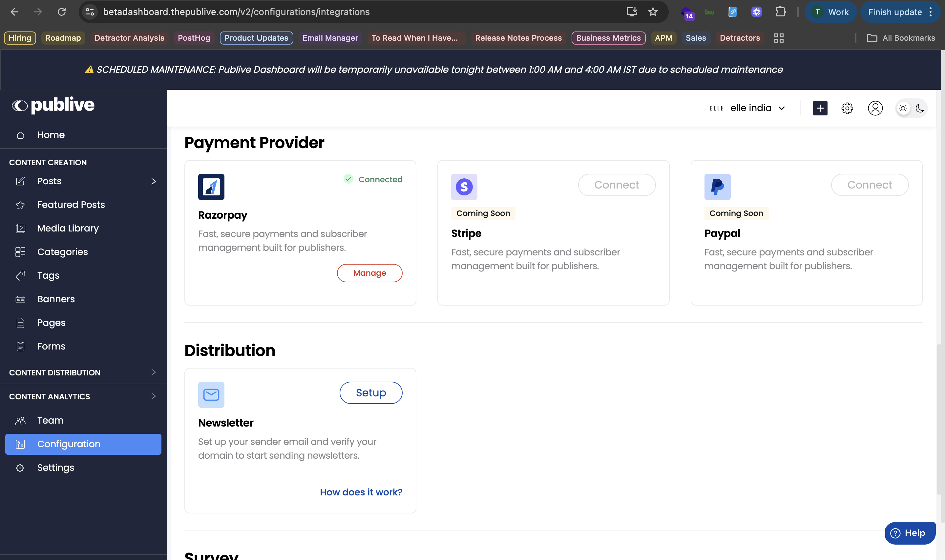Viewport: 945px width, 560px height.
Task: Open the gear settings icon in header
Action: point(847,108)
